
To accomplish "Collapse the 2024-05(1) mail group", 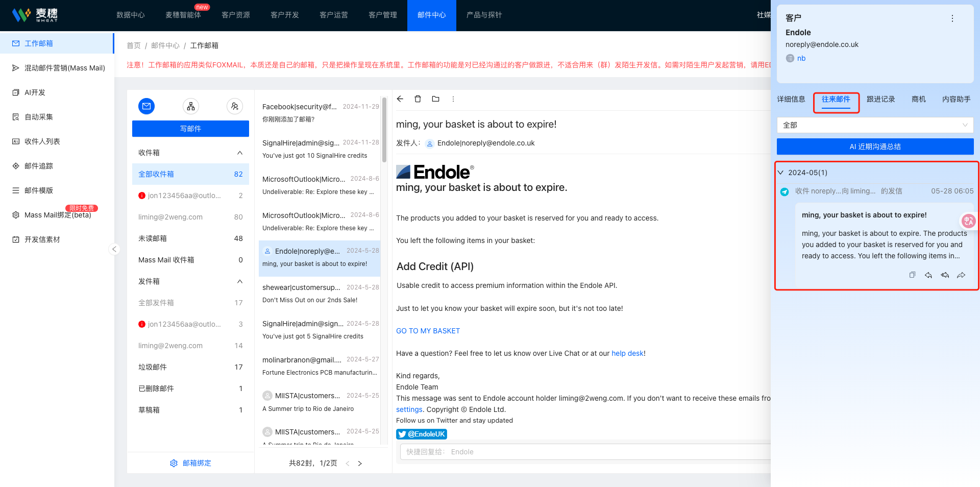I will tap(780, 173).
